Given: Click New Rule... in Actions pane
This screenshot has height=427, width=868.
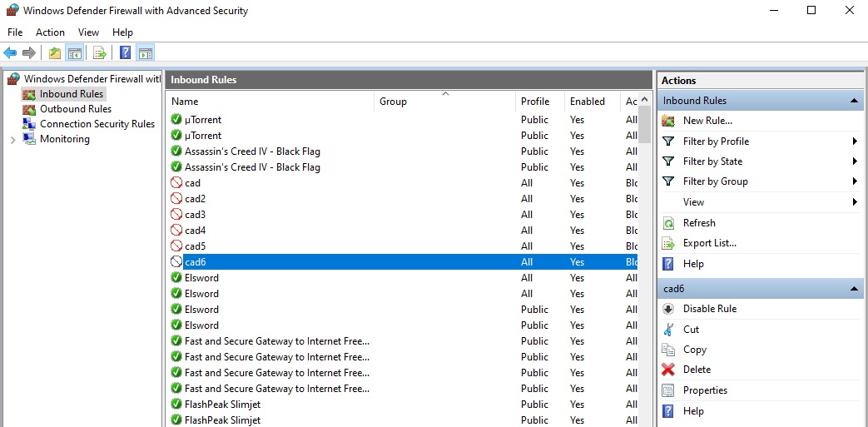Looking at the screenshot, I should [x=707, y=121].
